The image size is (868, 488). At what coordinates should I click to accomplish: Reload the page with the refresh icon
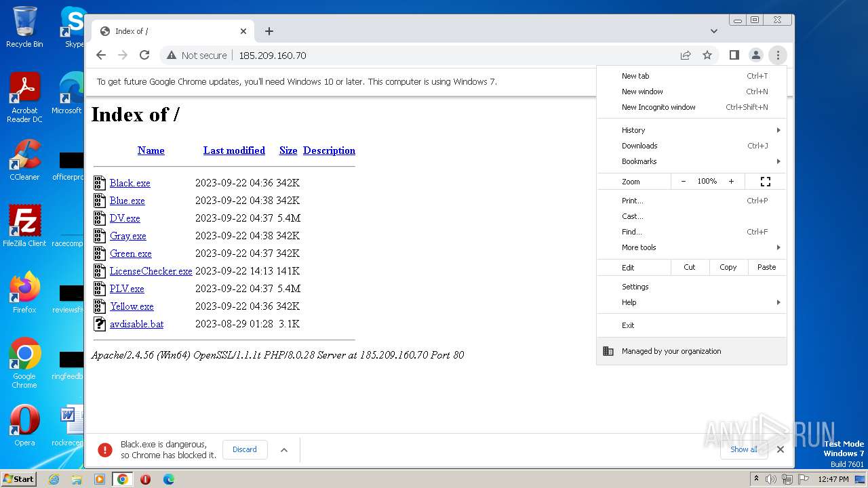[144, 55]
